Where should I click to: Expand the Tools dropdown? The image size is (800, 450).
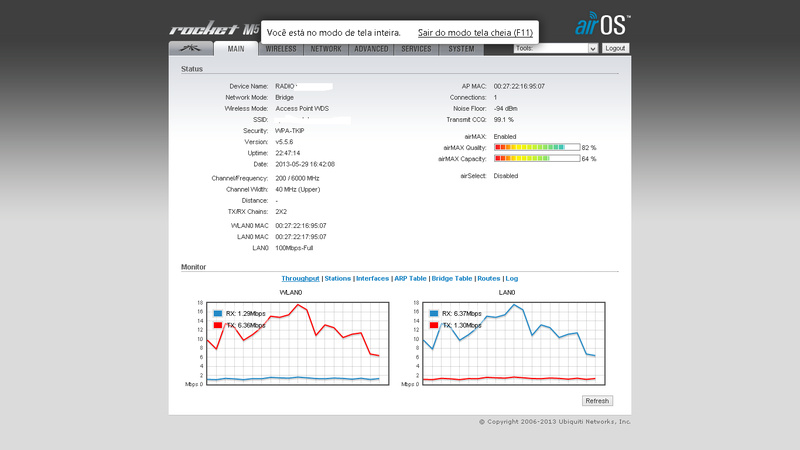pyautogui.click(x=556, y=48)
